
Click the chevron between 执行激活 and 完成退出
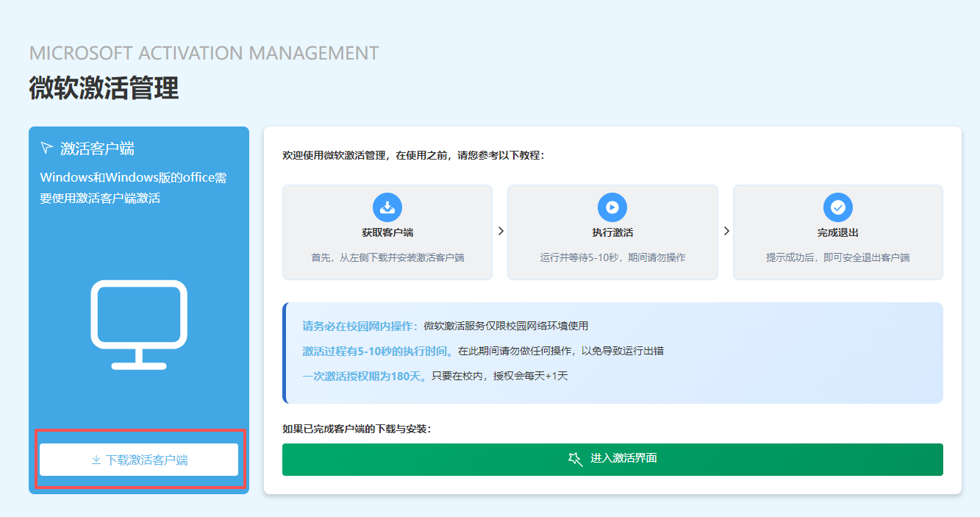coord(726,231)
